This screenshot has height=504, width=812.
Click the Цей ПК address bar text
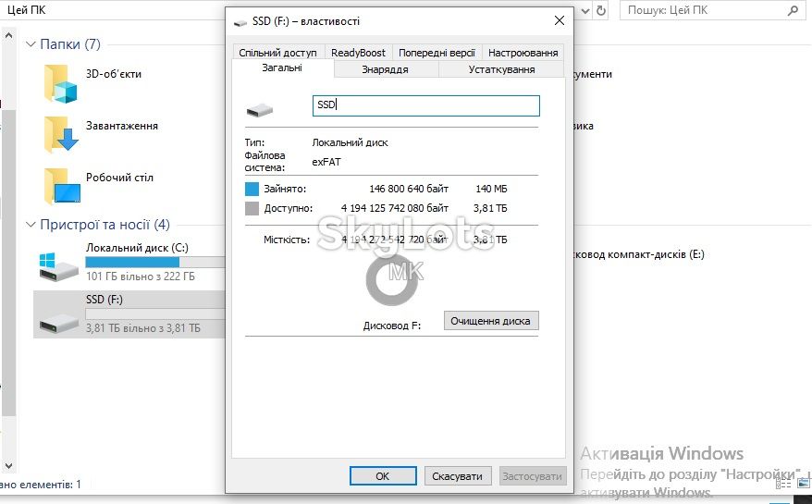pyautogui.click(x=27, y=10)
